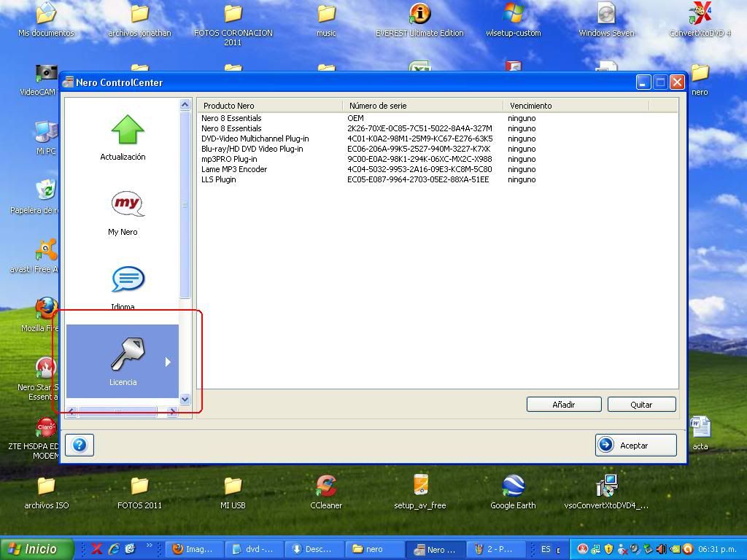Select the setup_av_free installer icon
This screenshot has height=560, width=747.
(x=419, y=492)
